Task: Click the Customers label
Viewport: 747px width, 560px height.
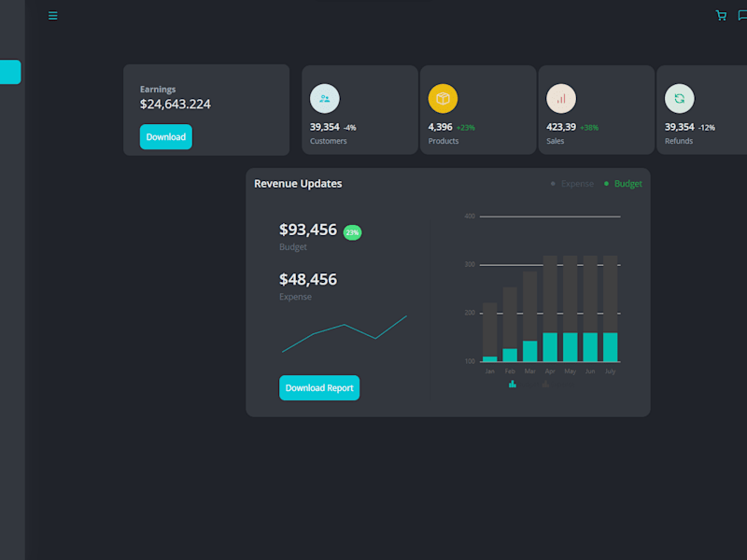Action: tap(329, 141)
